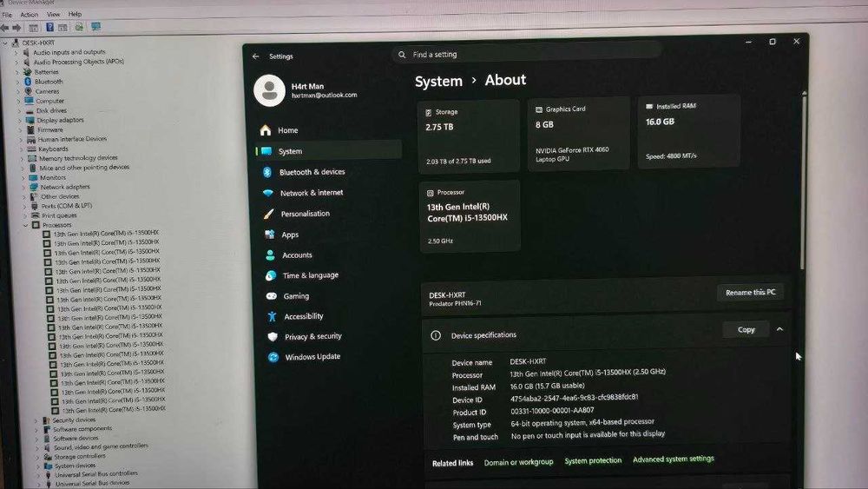Collapse the Processors tree node

(25, 226)
